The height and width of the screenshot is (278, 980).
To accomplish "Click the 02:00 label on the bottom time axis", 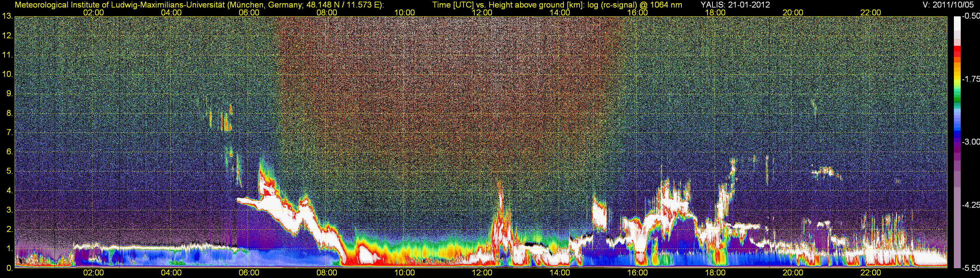I will [x=93, y=273].
